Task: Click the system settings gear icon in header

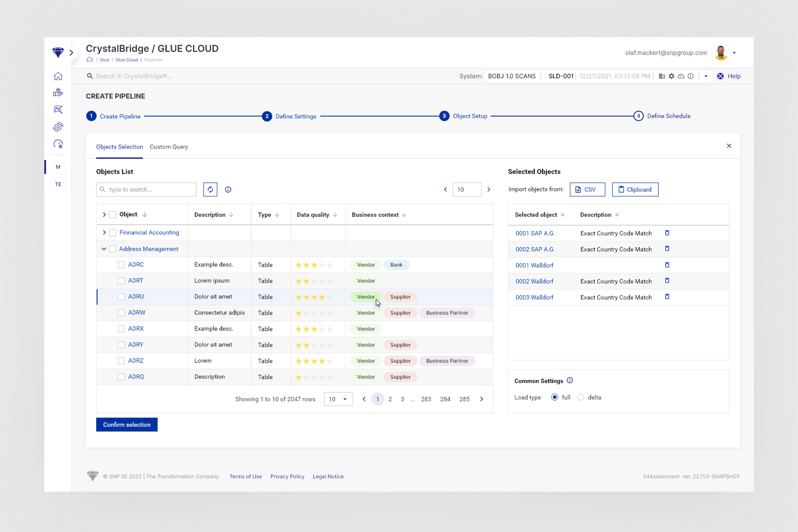Action: pos(672,76)
